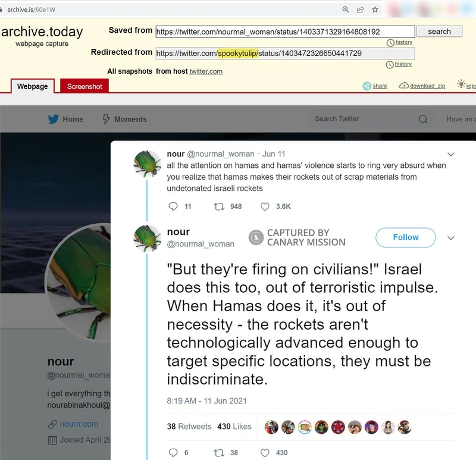This screenshot has height=460, width=476.
Task: Click the @nourmal_woman handle in the first tweet
Action: pyautogui.click(x=221, y=154)
